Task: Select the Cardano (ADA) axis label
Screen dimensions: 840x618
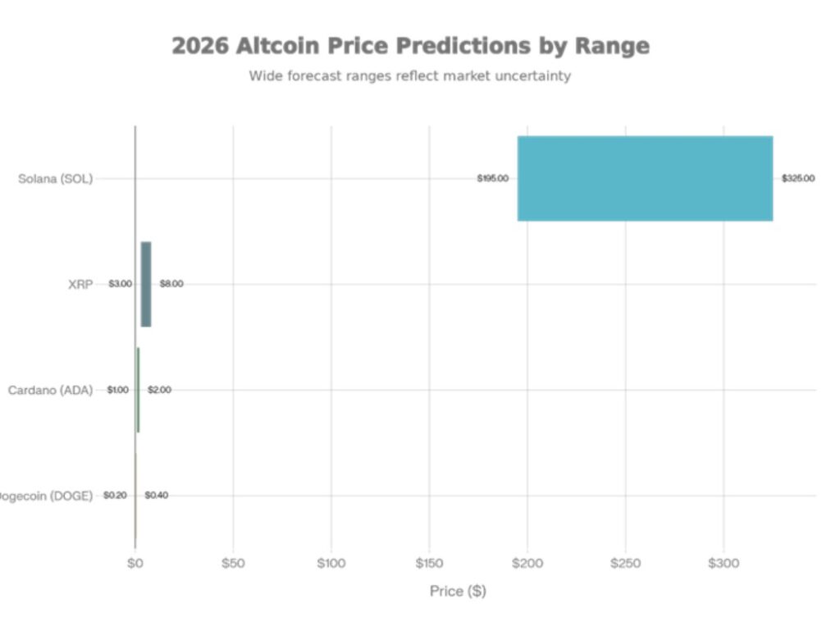Action: click(50, 390)
